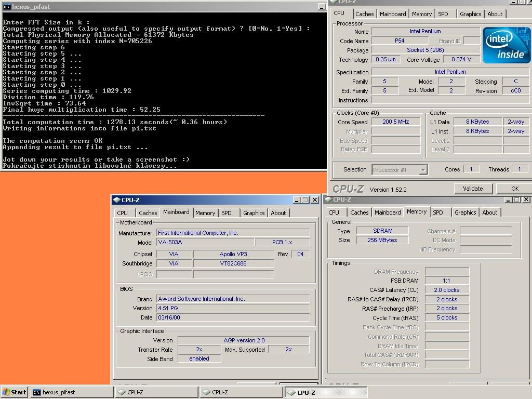This screenshot has height=399, width=532.
Task: Click the Mainboard CPU-Z window title icon
Action: pyautogui.click(x=117, y=200)
